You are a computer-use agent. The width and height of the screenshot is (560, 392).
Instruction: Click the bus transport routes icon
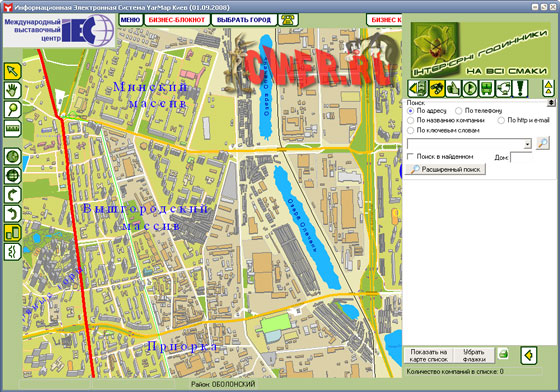pos(486,88)
